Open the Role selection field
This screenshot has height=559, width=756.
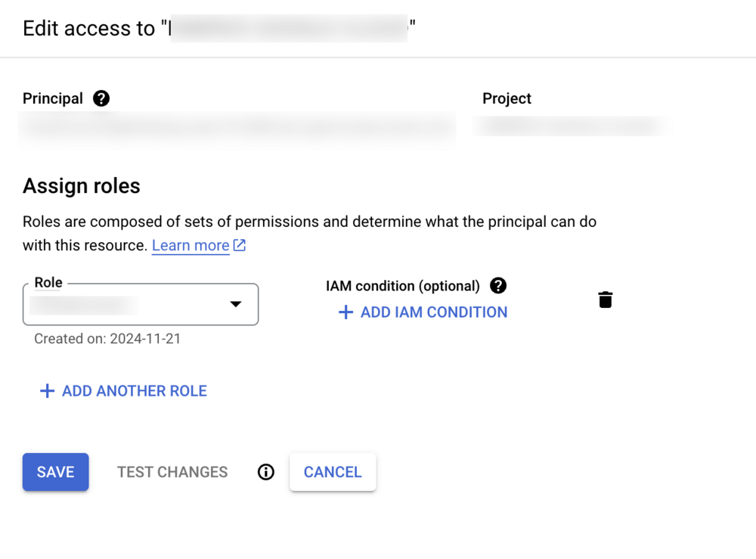click(129, 304)
